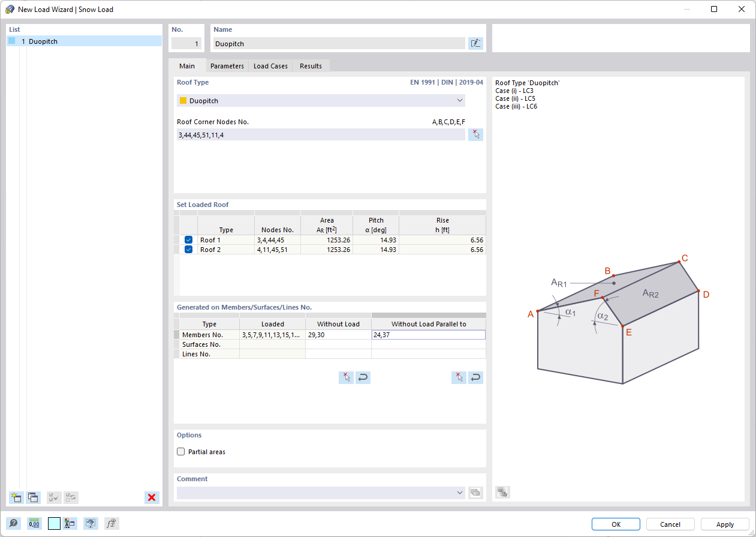Screen dimensions: 756x537
Task: Click the 'Roof 1' type cell
Action: [x=226, y=240]
